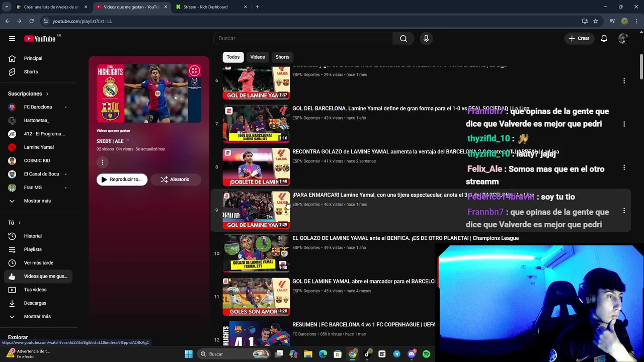
Task: Open options menu for video 7
Action: click(624, 124)
